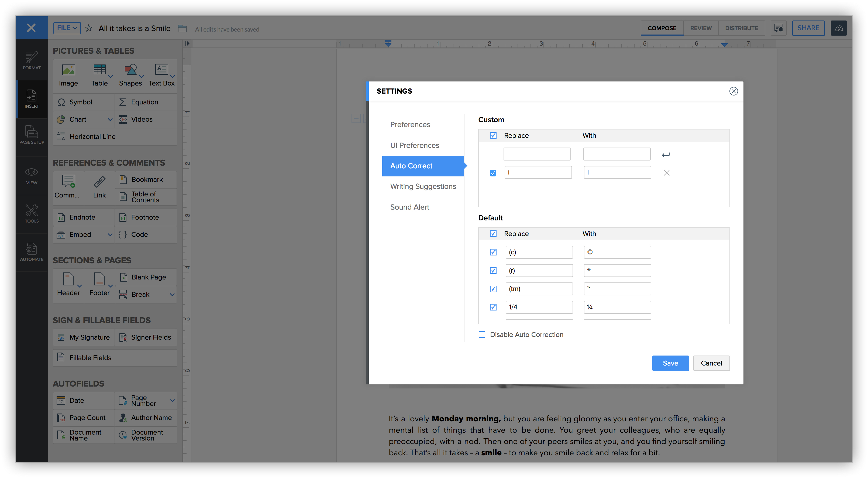Toggle the custom 'i' replacement checkbox
Screen dimensions: 868x478
click(x=493, y=173)
